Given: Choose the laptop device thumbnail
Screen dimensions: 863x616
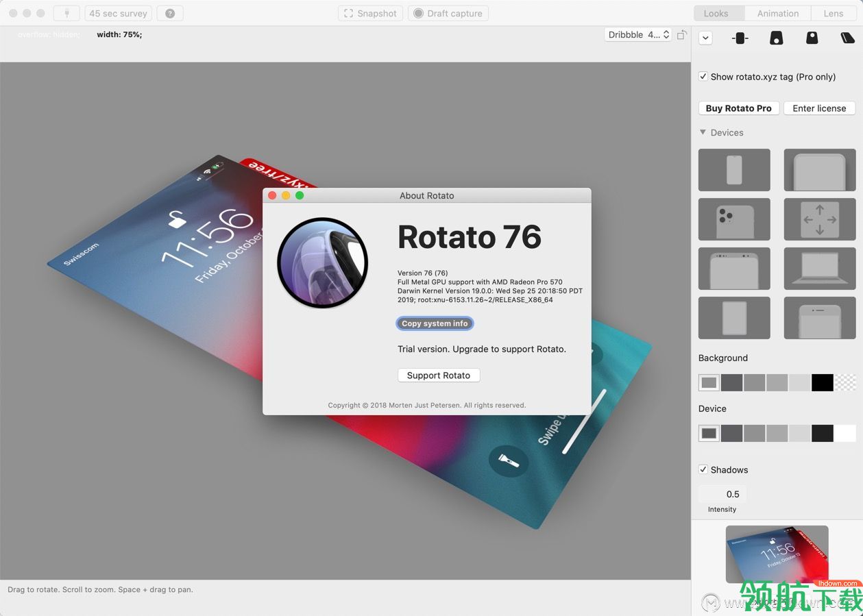Looking at the screenshot, I should click(820, 269).
